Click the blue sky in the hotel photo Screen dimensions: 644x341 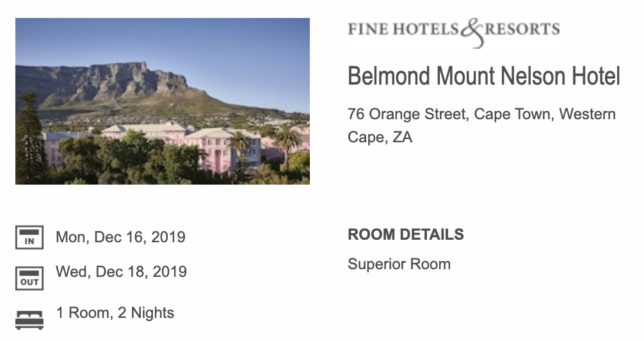click(x=243, y=51)
